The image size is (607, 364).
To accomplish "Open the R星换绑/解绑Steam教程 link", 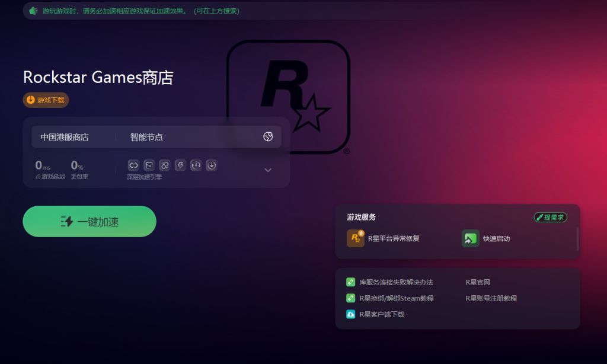I will [x=397, y=298].
